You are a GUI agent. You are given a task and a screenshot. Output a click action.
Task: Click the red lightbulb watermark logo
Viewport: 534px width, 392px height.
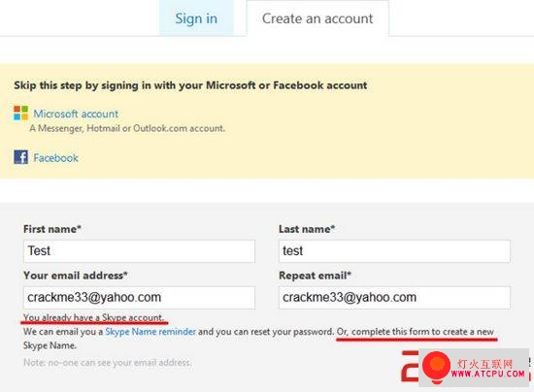click(436, 367)
